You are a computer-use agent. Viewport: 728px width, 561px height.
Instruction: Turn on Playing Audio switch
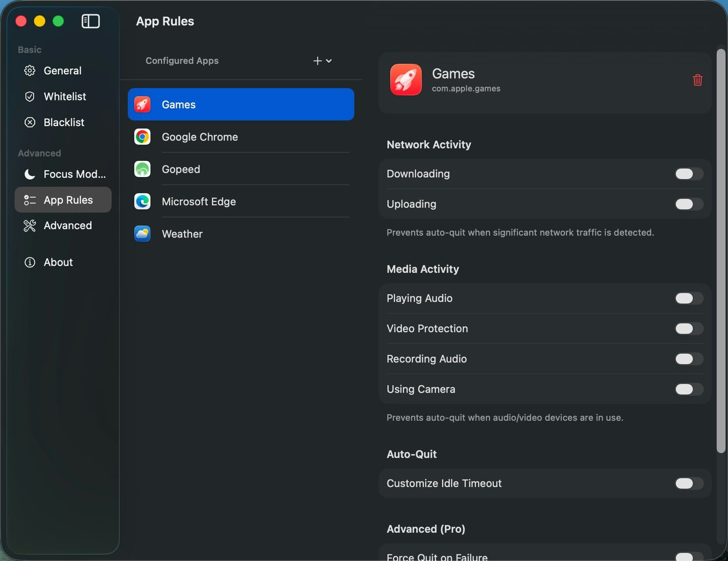[x=689, y=298]
